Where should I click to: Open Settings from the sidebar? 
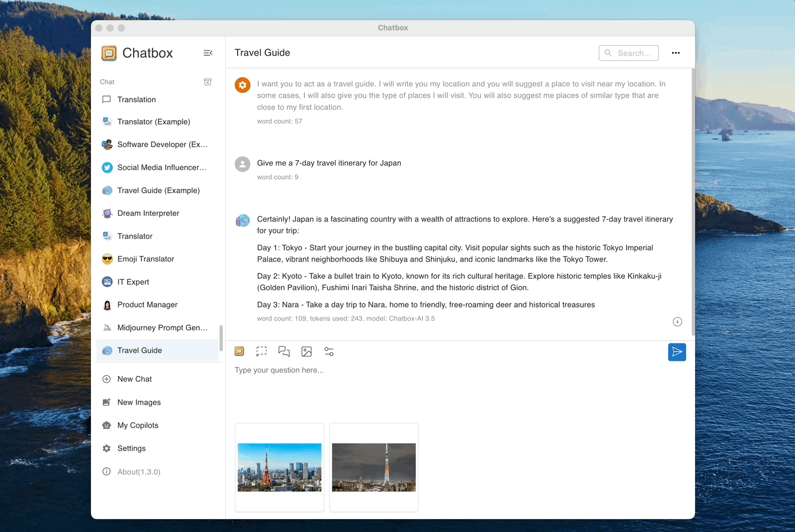[131, 448]
